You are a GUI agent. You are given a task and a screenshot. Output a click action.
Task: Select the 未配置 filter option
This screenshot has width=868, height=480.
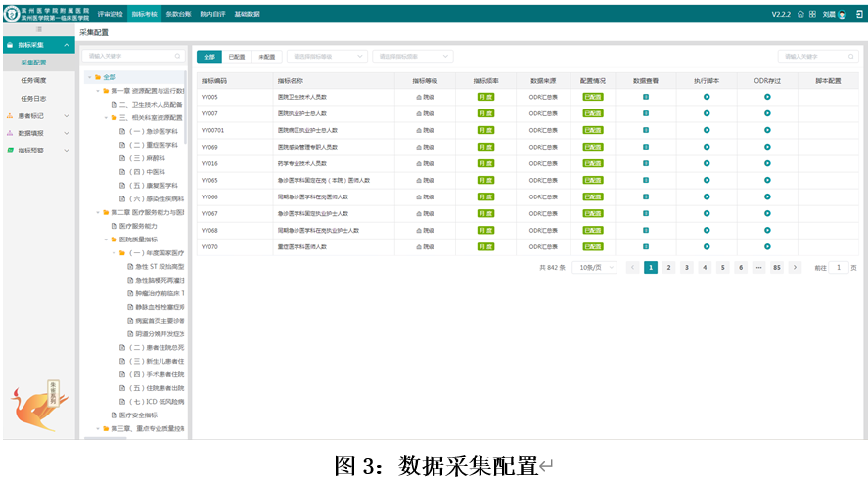pyautogui.click(x=265, y=57)
